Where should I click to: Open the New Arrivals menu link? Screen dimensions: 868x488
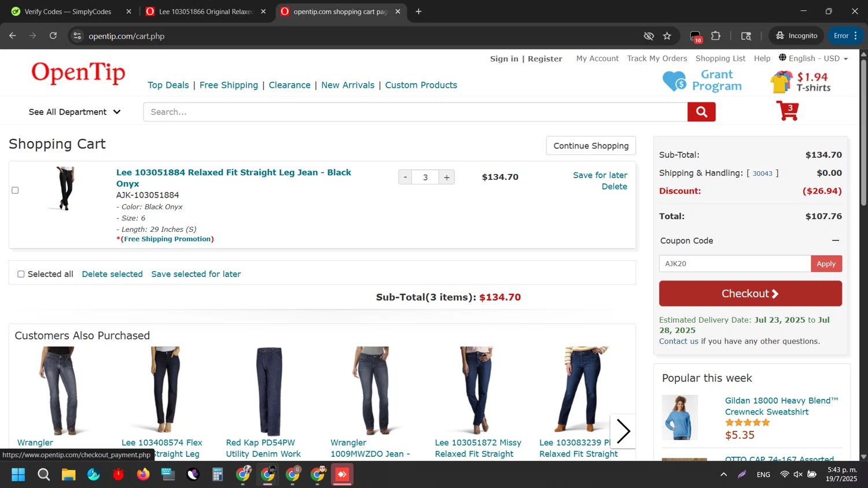[348, 85]
